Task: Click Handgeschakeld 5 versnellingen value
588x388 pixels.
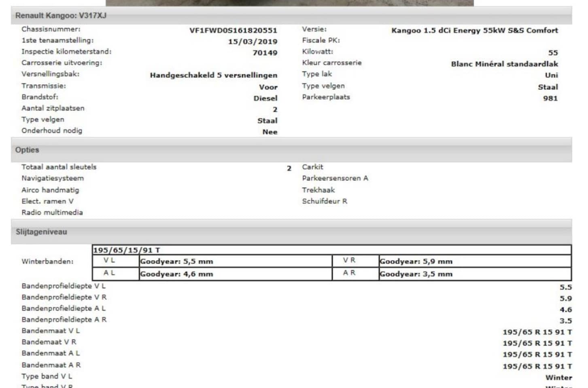Action: click(213, 75)
